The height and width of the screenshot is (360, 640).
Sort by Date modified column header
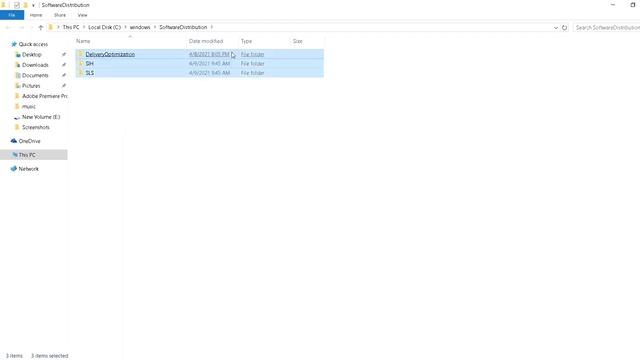(x=206, y=41)
